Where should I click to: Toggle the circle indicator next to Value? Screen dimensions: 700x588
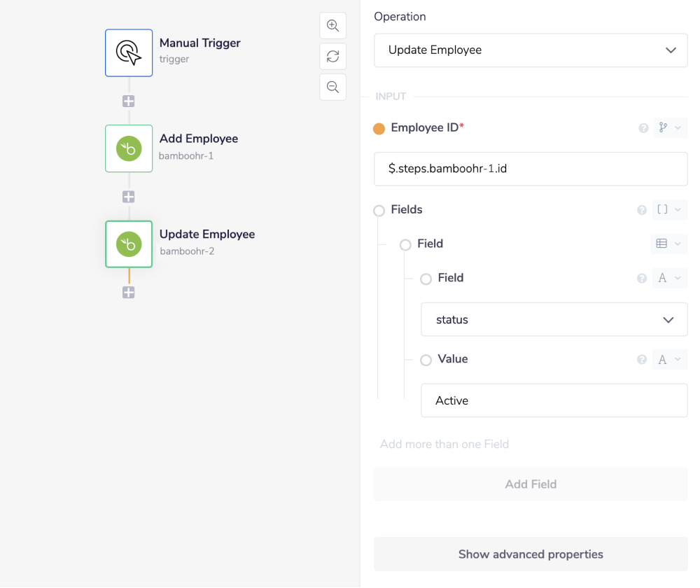point(426,360)
